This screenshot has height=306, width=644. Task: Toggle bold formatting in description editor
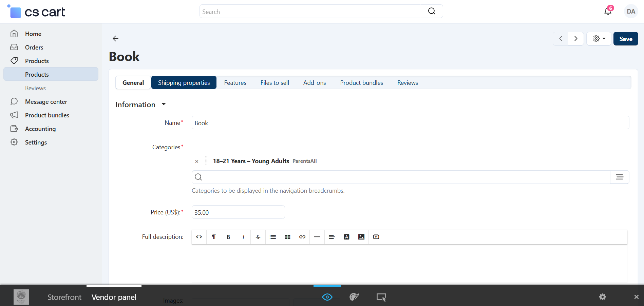pyautogui.click(x=228, y=237)
